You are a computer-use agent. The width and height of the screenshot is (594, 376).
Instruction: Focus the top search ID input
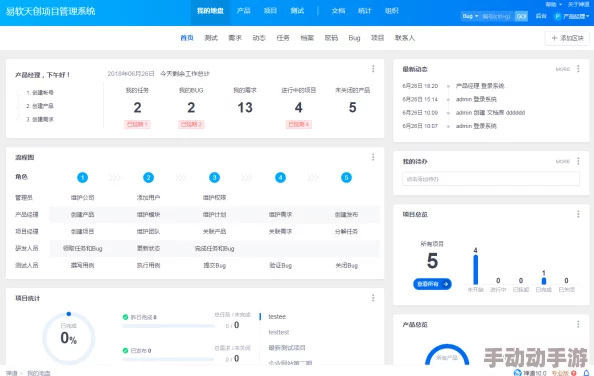(497, 16)
